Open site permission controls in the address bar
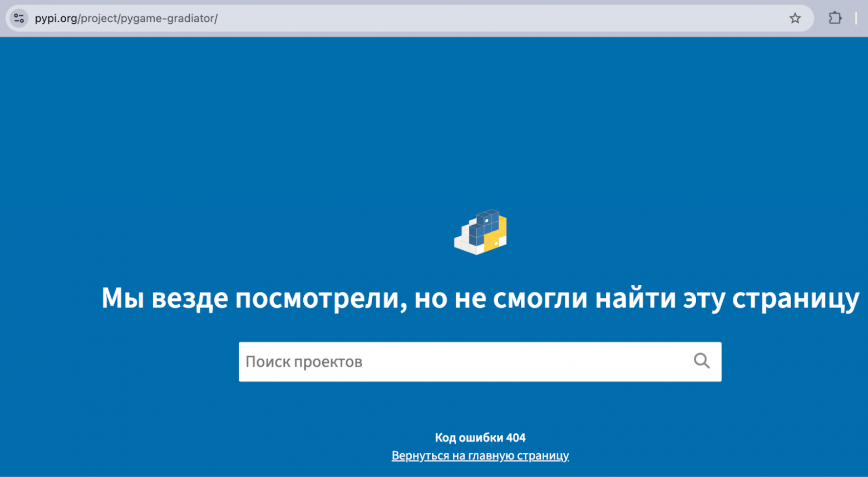868x477 pixels. pyautogui.click(x=18, y=18)
